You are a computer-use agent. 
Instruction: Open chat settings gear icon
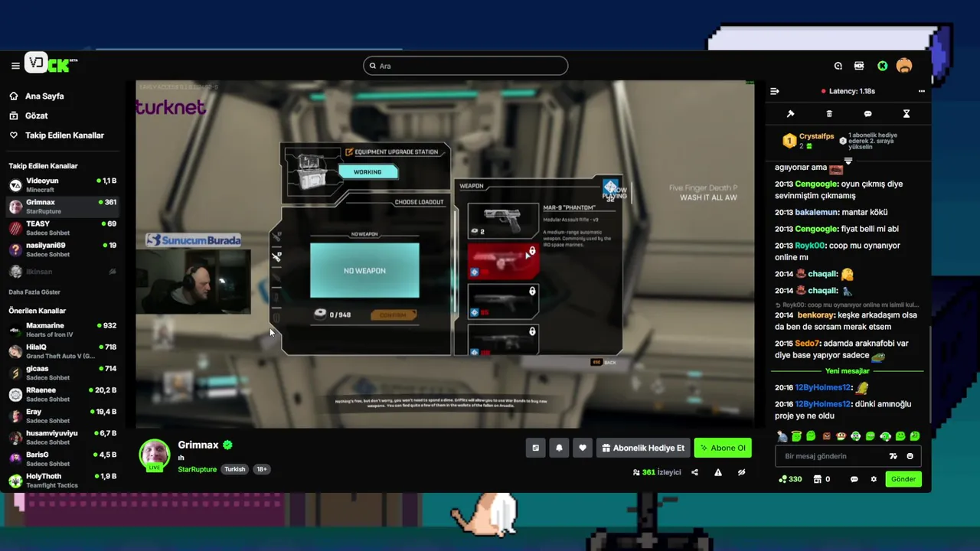[x=874, y=480]
